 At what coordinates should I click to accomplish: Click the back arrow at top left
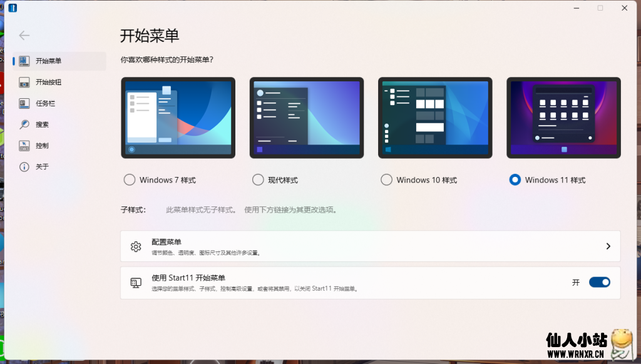click(24, 36)
